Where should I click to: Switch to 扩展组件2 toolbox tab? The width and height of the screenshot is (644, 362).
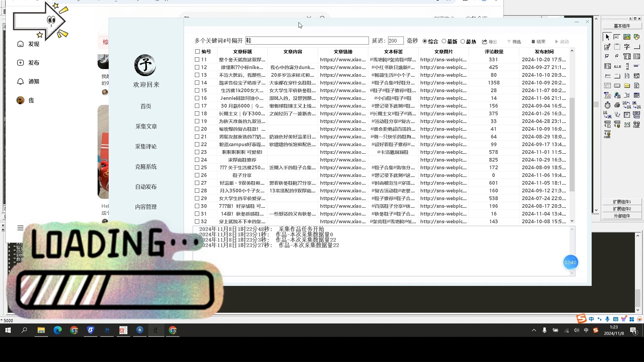click(x=622, y=209)
